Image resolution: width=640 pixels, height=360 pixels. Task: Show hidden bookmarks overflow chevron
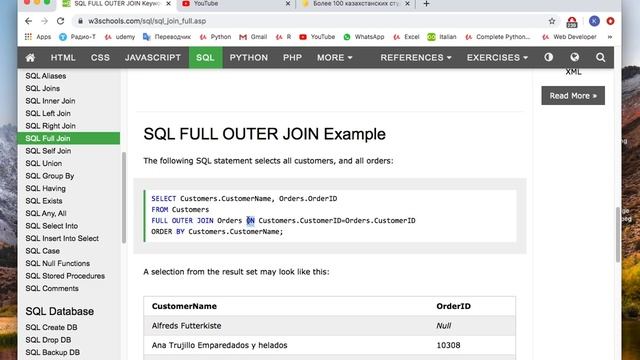(610, 37)
